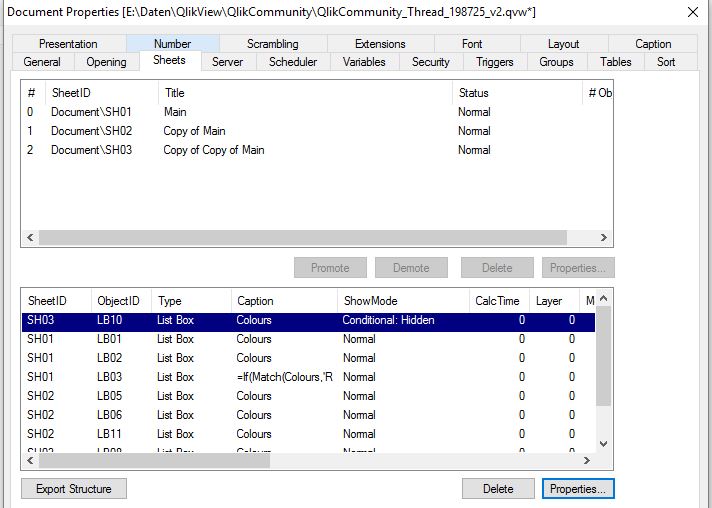This screenshot has width=712, height=508.
Task: Switch to the Extensions tab
Action: (380, 44)
